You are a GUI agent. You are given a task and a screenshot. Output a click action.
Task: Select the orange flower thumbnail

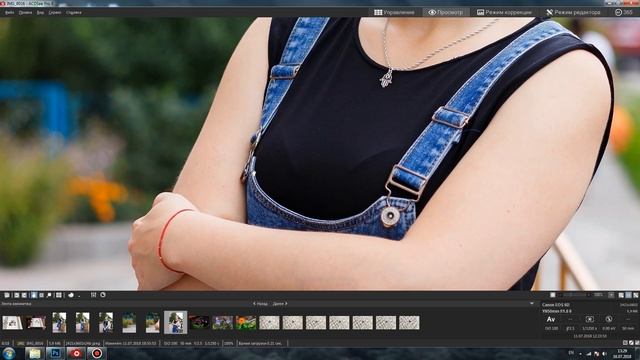click(246, 322)
